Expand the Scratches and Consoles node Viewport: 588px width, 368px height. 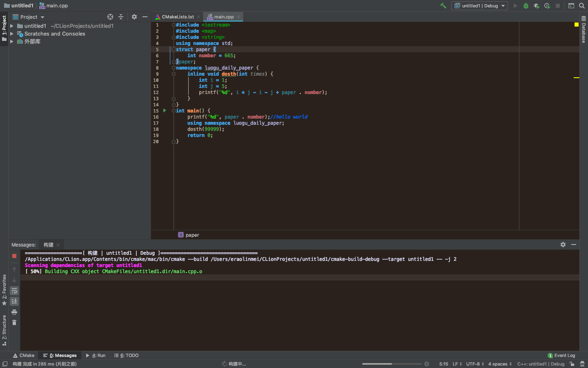click(12, 34)
